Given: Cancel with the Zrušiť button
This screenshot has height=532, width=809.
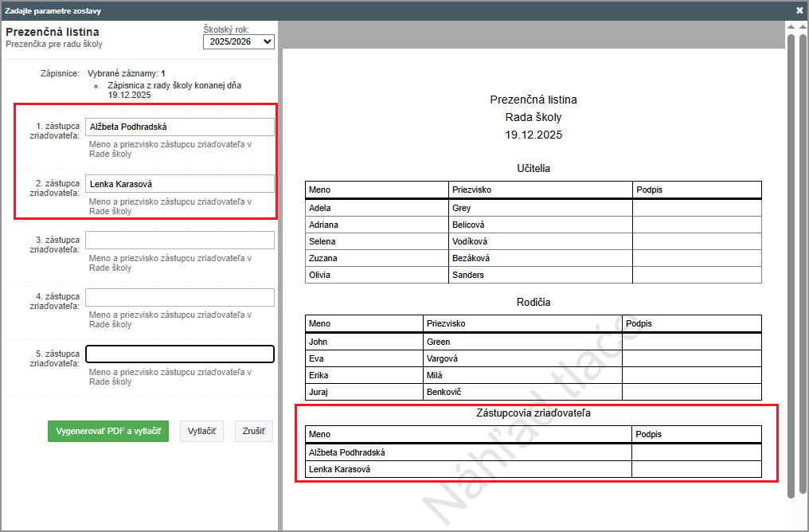Looking at the screenshot, I should (x=254, y=432).
